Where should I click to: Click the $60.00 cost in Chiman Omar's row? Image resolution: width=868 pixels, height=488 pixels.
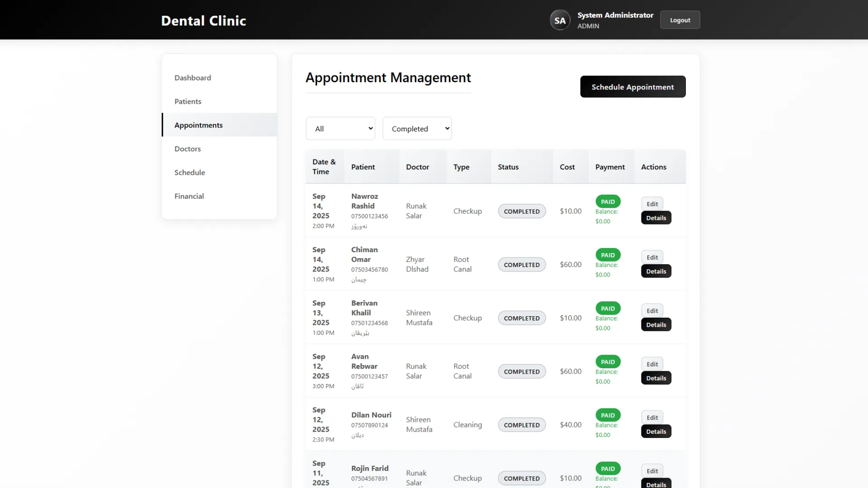(571, 264)
